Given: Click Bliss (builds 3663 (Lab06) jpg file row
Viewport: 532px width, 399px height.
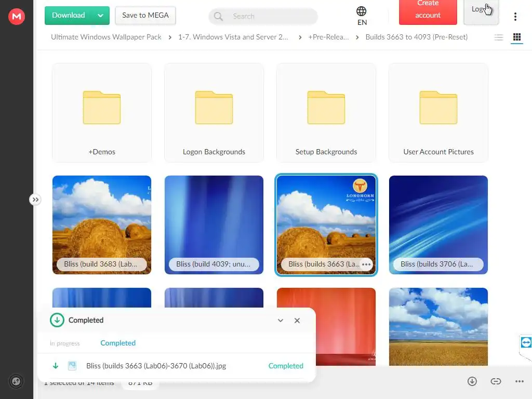Looking at the screenshot, I should pos(177,366).
